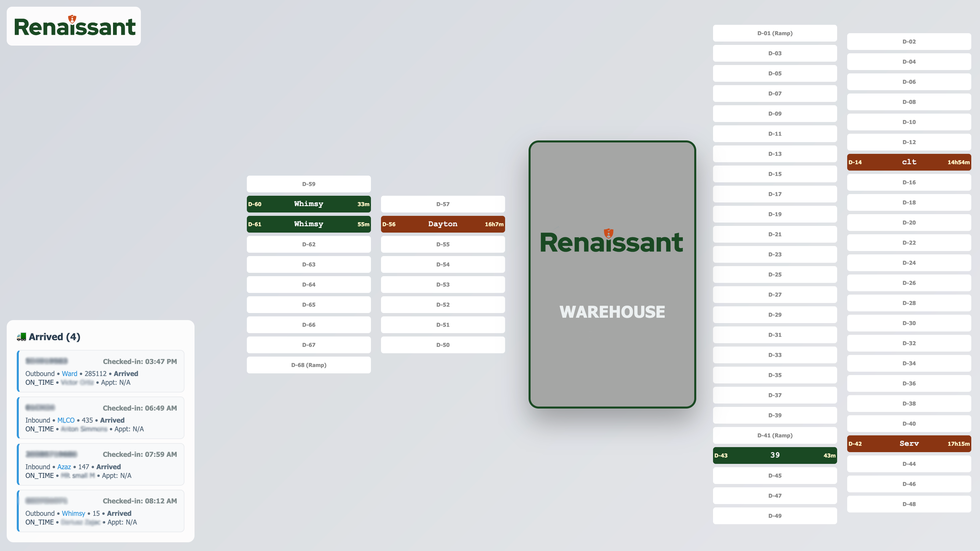Select the arrival checked in 06:49 AM

[101, 418]
